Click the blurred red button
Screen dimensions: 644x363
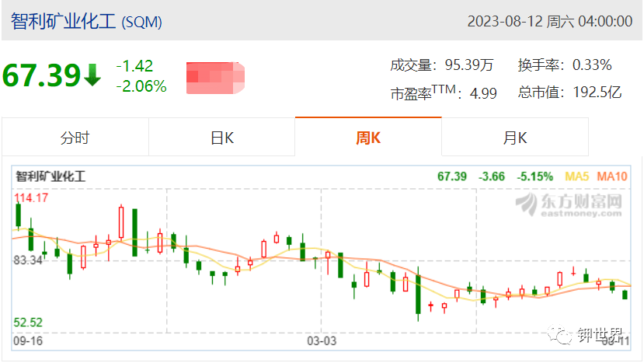(215, 78)
